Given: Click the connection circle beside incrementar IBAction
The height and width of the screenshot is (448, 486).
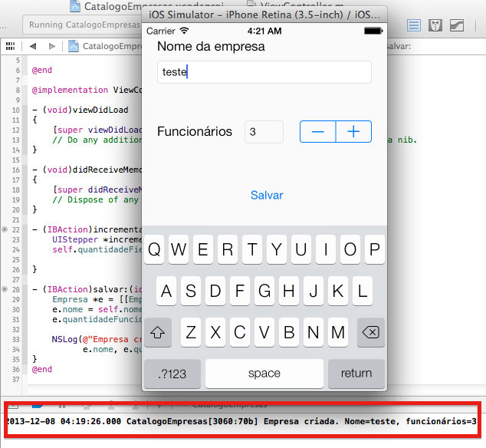Looking at the screenshot, I should click(x=5, y=229).
